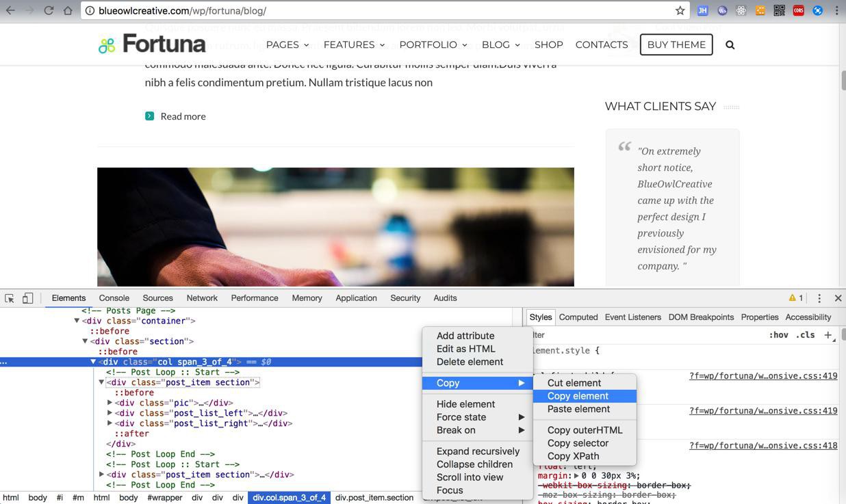Screen dimensions: 846x504
Task: Expand the post_list_right div node
Action: (x=110, y=423)
